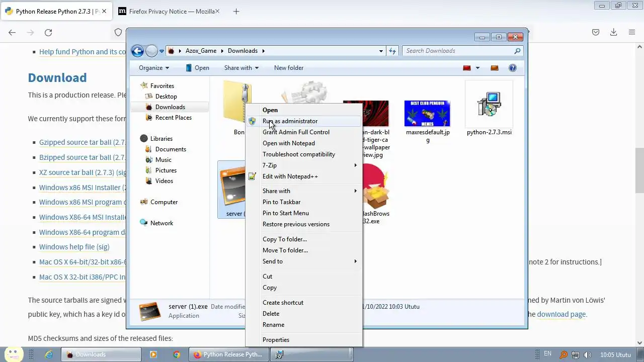This screenshot has height=362, width=644.
Task: Choose Open with Notepad
Action: click(304, 143)
